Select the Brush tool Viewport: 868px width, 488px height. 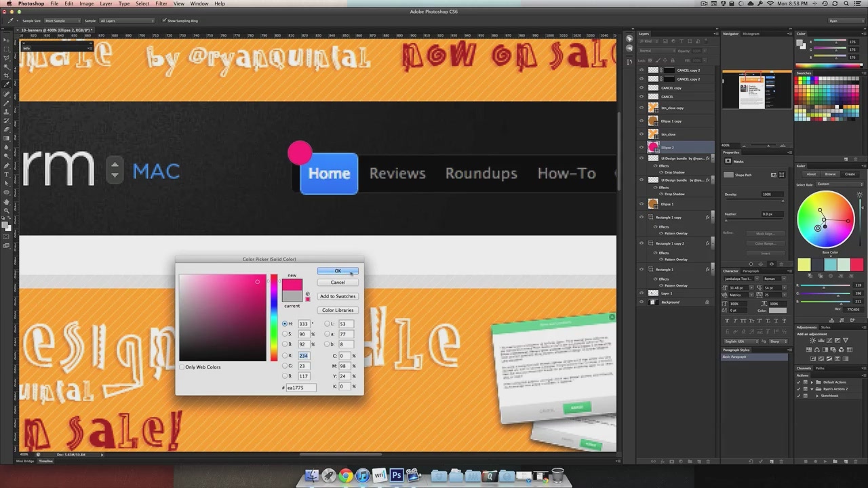click(7, 102)
